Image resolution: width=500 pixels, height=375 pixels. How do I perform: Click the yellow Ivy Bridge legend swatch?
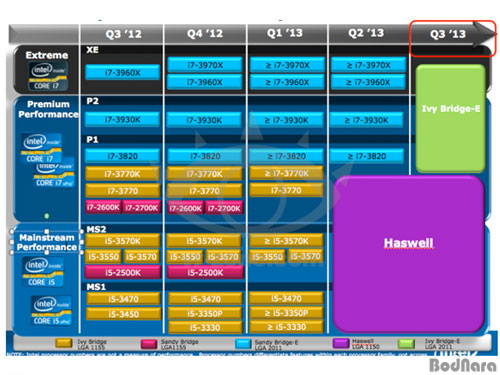pos(64,343)
